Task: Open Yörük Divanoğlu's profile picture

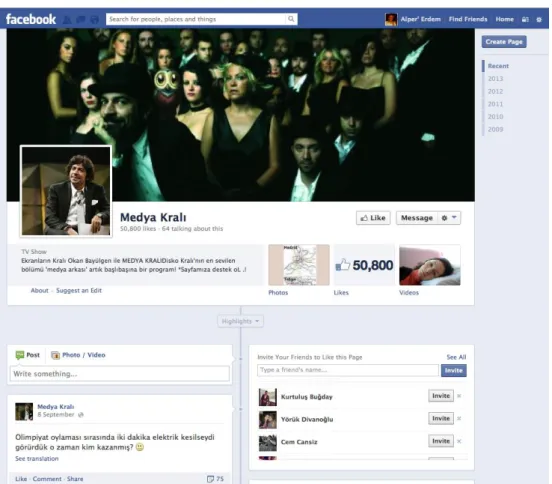Action: [268, 420]
